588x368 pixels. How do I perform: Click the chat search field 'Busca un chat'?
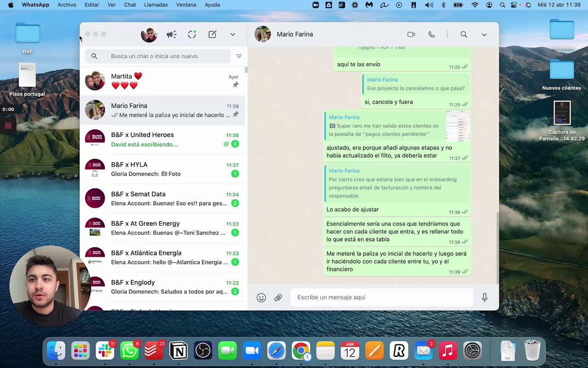158,56
